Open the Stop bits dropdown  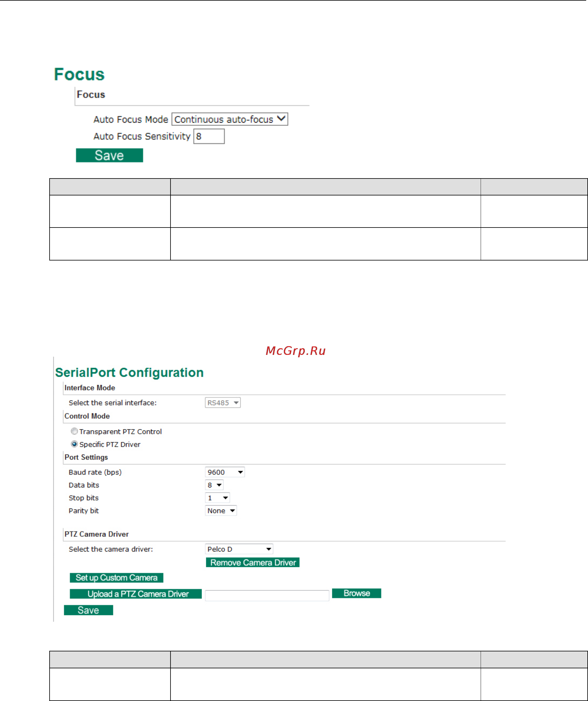click(217, 498)
